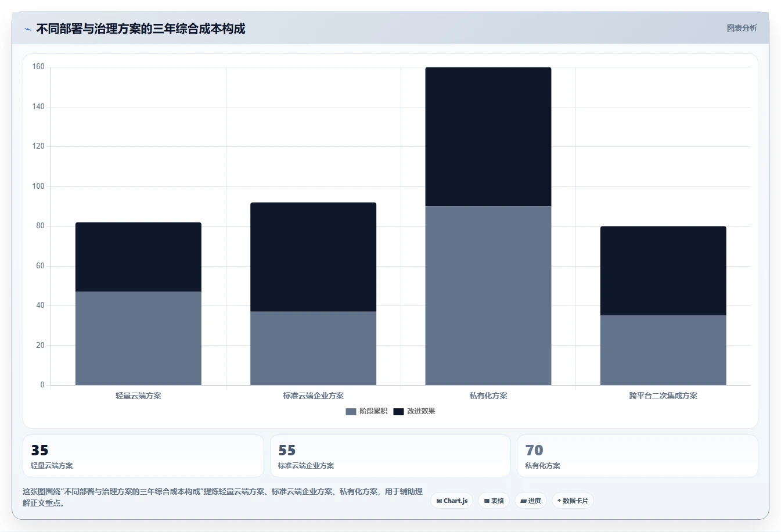Toggle the 改进效果 legend item
Screen dimensions: 781x532
coord(414,411)
